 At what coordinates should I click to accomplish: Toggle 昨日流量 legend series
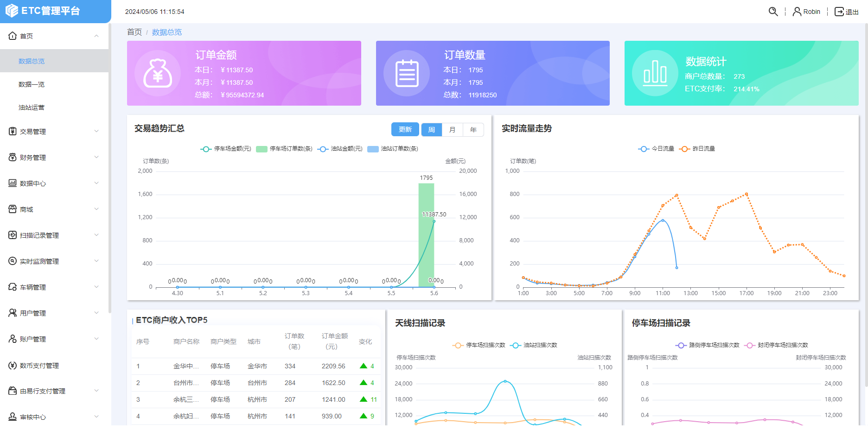697,149
